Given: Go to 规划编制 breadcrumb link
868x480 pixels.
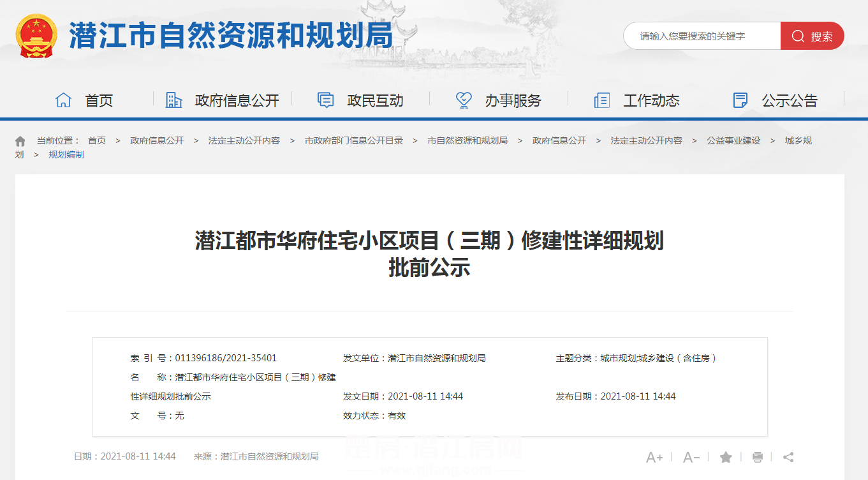Looking at the screenshot, I should pos(66,154).
